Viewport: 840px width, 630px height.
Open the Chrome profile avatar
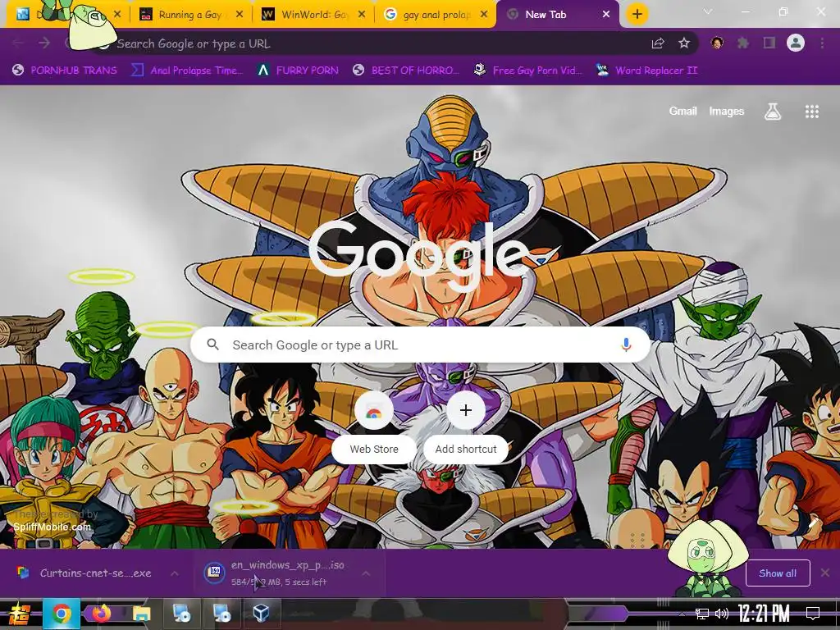796,43
